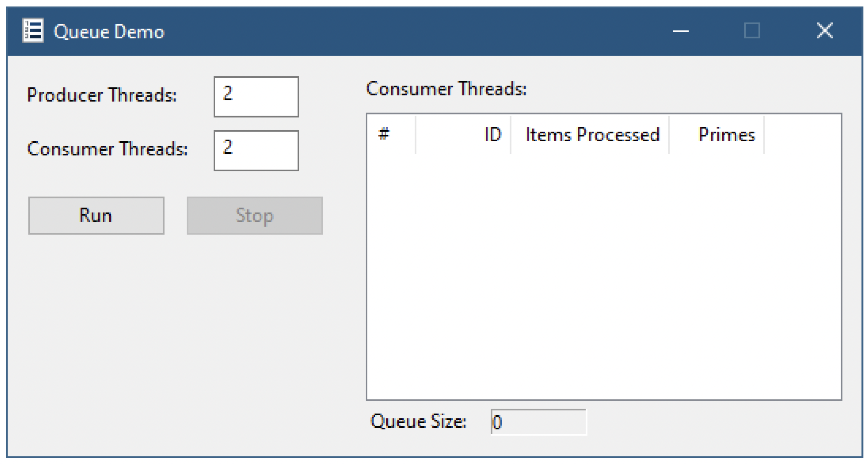Click the Queue Size field
Image resolution: width=868 pixels, height=464 pixels.
(x=539, y=422)
